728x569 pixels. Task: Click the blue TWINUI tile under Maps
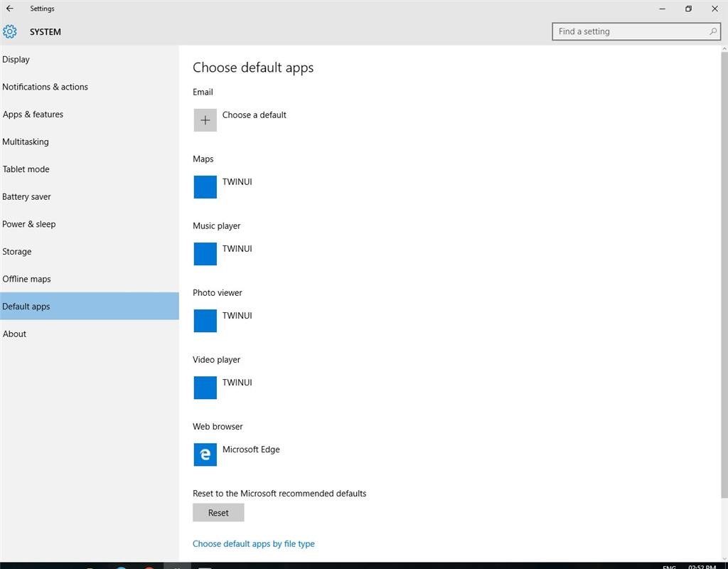tap(205, 187)
